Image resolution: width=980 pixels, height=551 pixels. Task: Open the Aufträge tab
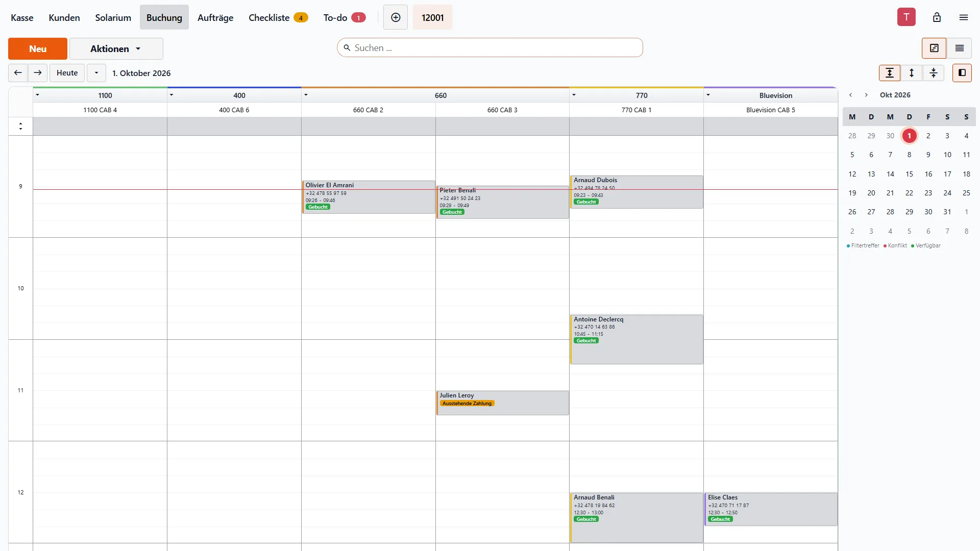(215, 17)
